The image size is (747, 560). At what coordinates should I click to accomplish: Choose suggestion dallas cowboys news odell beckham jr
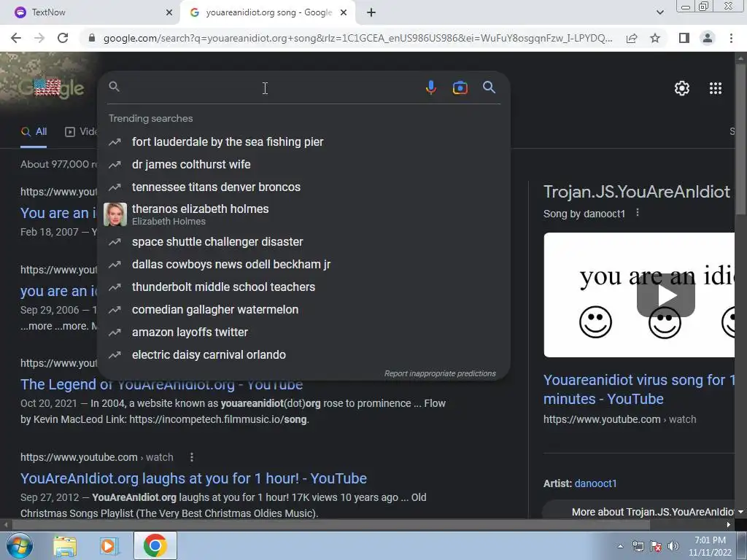click(x=303, y=264)
